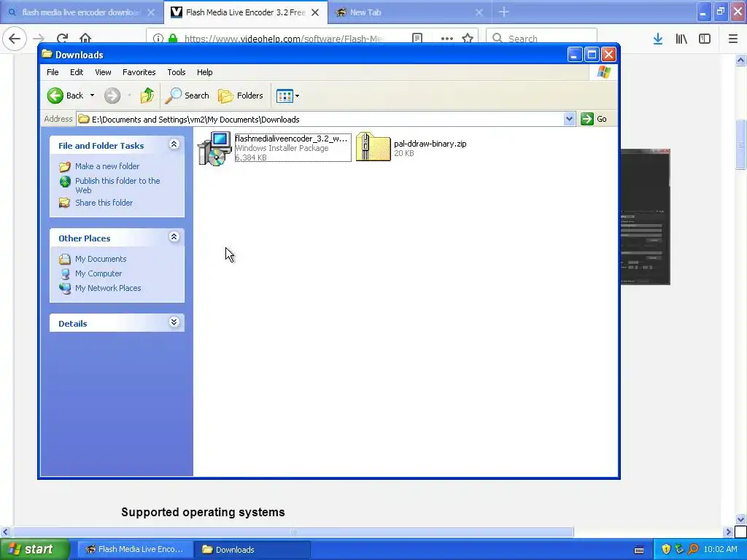The height and width of the screenshot is (560, 747).
Task: Click Make a new folder
Action: [x=107, y=166]
